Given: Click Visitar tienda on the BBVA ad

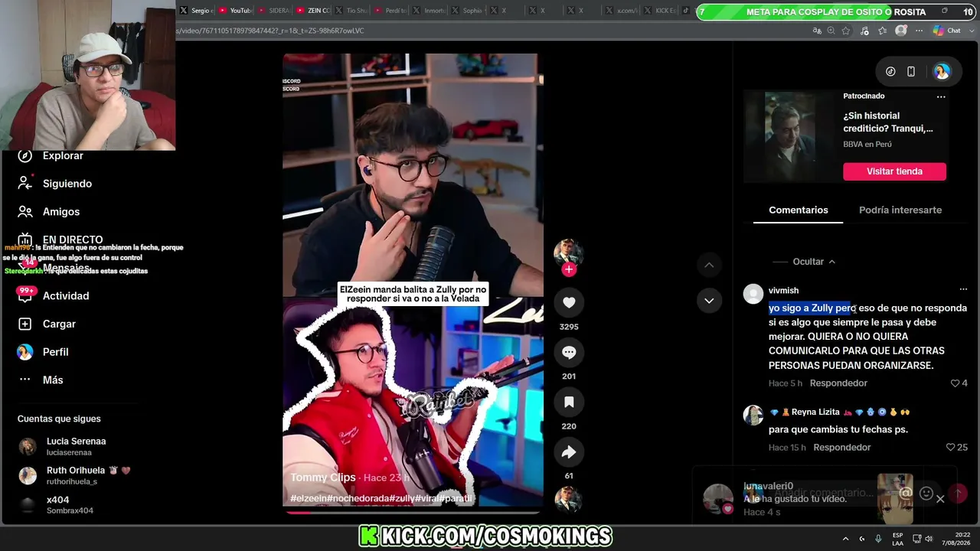Looking at the screenshot, I should click(894, 171).
